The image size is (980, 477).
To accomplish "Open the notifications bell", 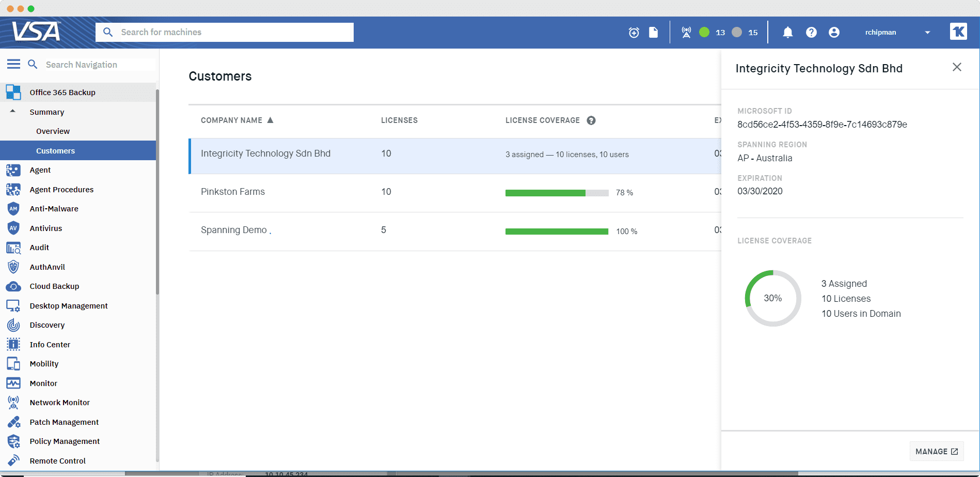I will click(x=788, y=33).
